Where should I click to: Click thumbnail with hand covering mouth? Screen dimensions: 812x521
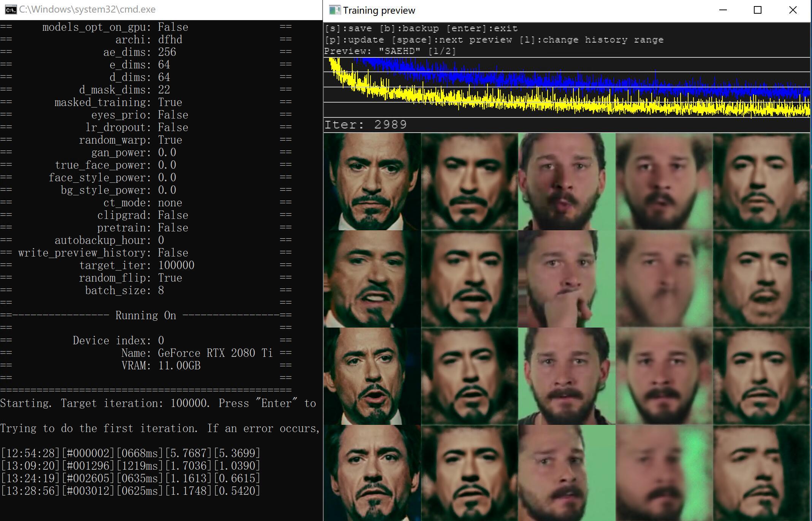[567, 279]
